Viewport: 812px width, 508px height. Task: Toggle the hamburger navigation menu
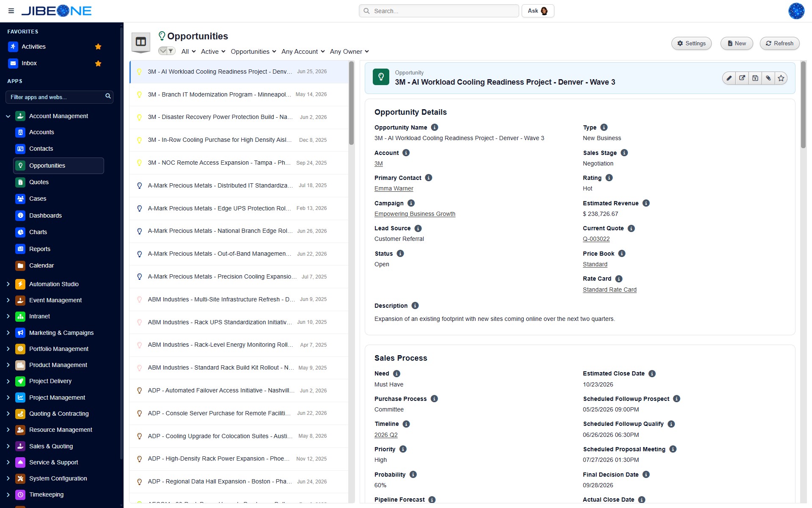11,11
